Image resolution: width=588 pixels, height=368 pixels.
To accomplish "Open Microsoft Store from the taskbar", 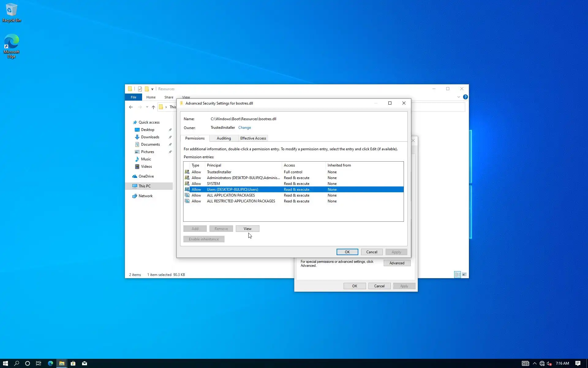I will 73,363.
